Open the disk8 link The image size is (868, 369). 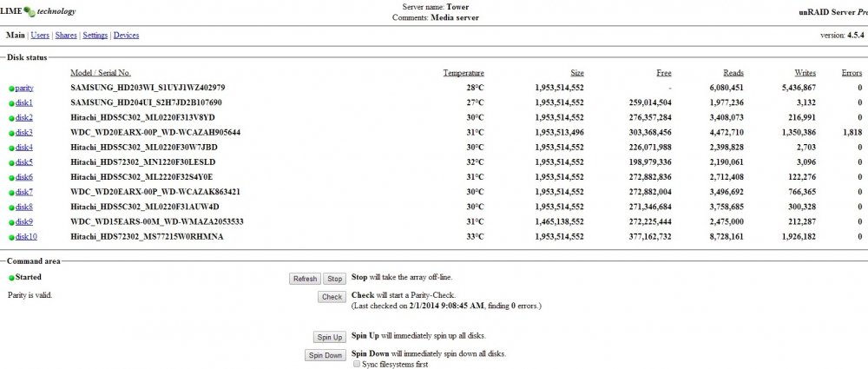(23, 208)
